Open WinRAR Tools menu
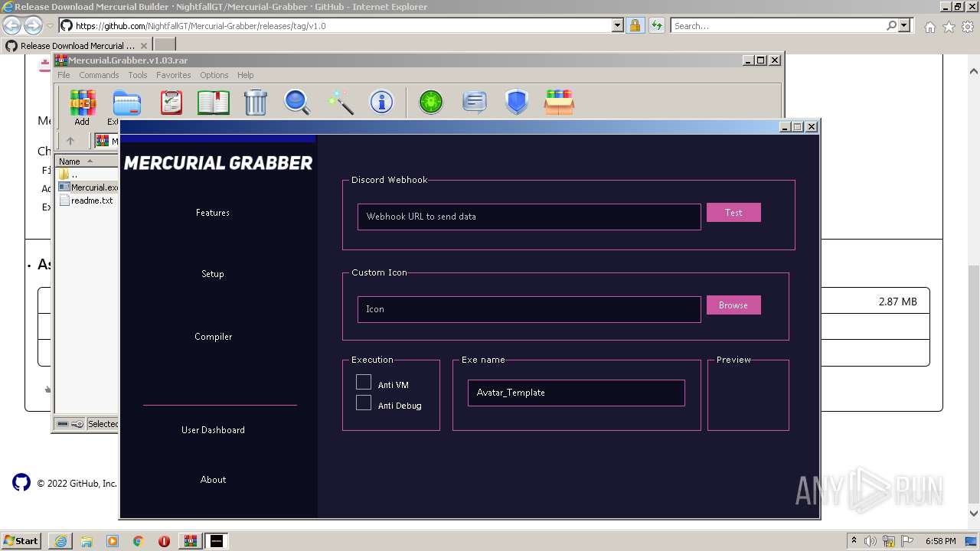This screenshot has width=980, height=551. 138,75
